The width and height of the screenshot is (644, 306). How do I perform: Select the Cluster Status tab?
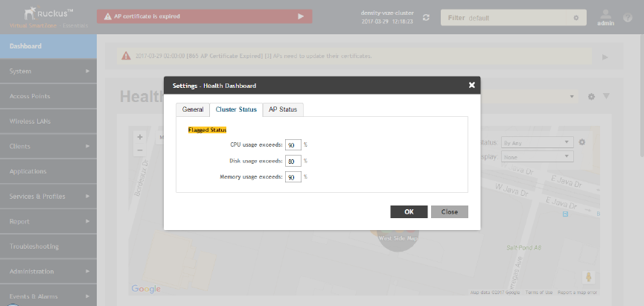pyautogui.click(x=236, y=109)
